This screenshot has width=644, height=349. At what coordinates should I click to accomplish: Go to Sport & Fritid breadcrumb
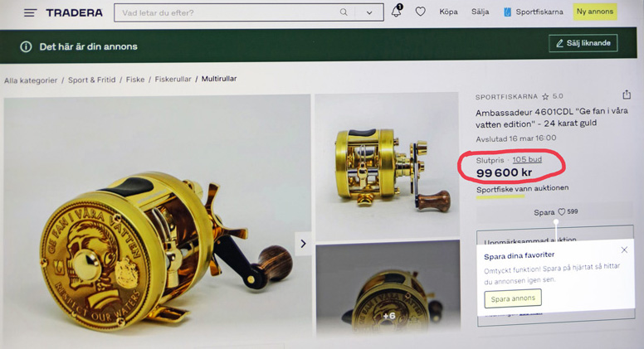[91, 80]
